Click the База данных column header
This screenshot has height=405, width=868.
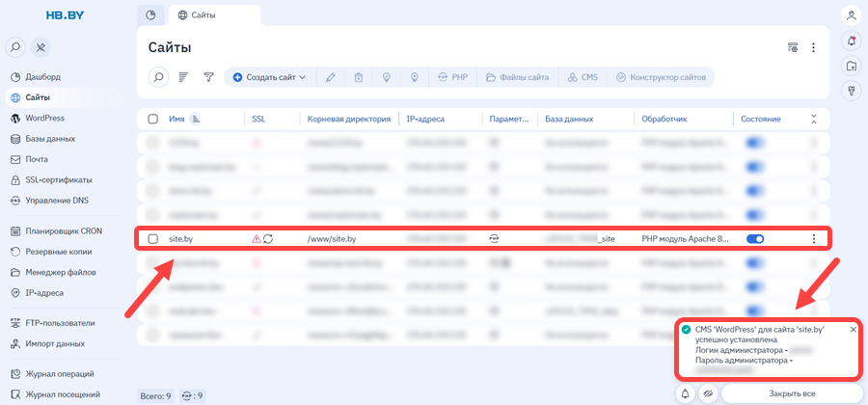[x=569, y=119]
